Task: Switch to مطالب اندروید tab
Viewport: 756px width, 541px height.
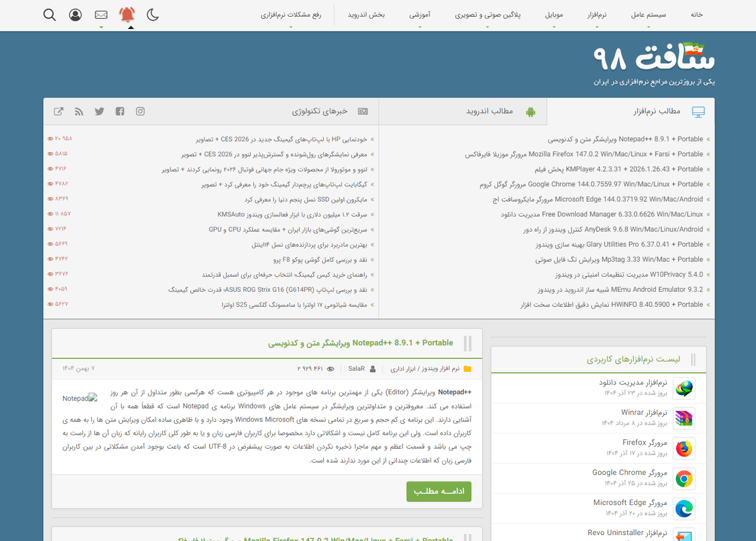Action: (x=489, y=111)
